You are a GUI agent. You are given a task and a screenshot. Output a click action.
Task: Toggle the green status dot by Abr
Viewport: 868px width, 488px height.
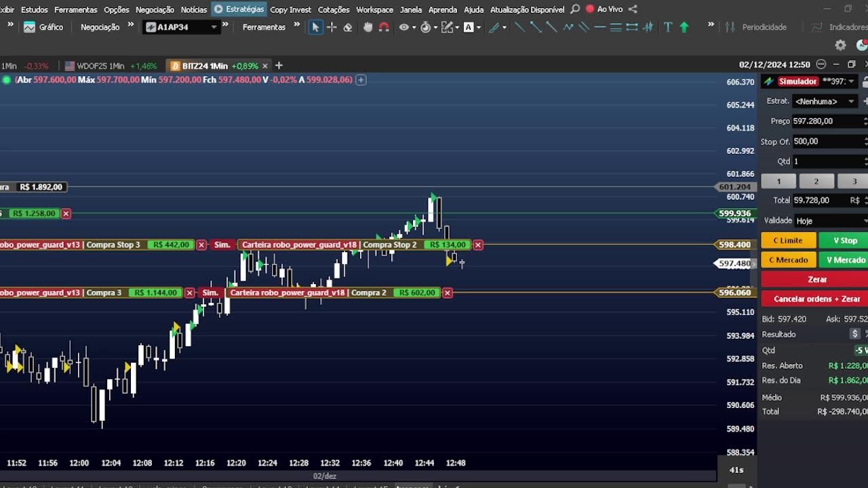[7, 80]
